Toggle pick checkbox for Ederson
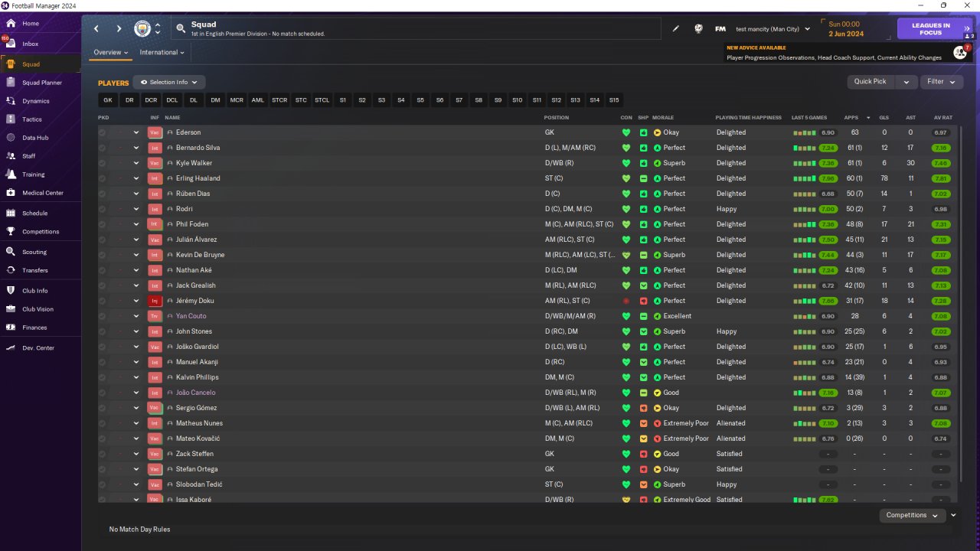980x551 pixels. point(103,132)
